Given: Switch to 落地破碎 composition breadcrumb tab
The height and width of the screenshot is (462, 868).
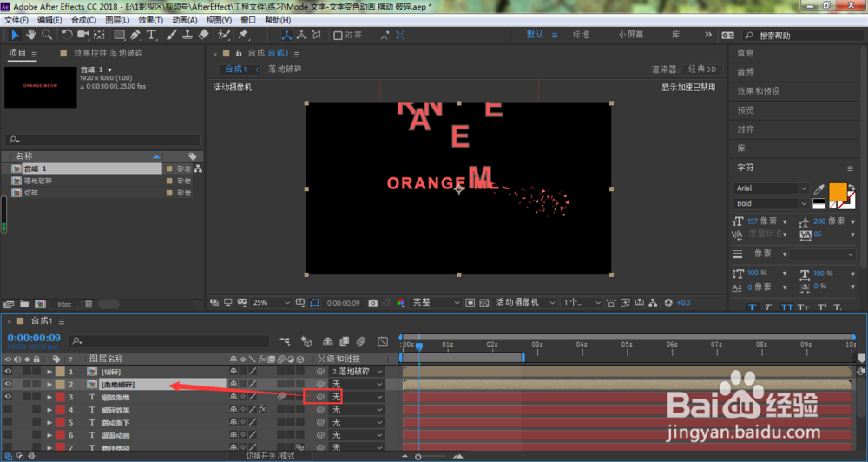Looking at the screenshot, I should (285, 69).
